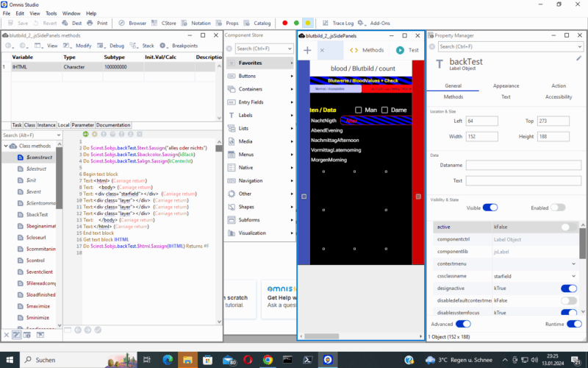Screen dimensions: 588x368
Task: Collapse the Class methods tree node
Action: [x=6, y=146]
